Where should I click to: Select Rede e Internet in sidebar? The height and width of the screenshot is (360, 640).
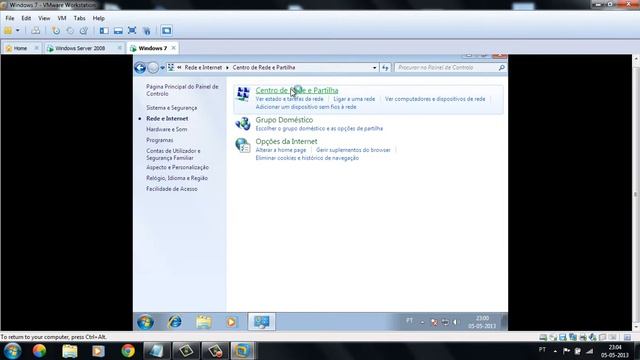pyautogui.click(x=167, y=119)
